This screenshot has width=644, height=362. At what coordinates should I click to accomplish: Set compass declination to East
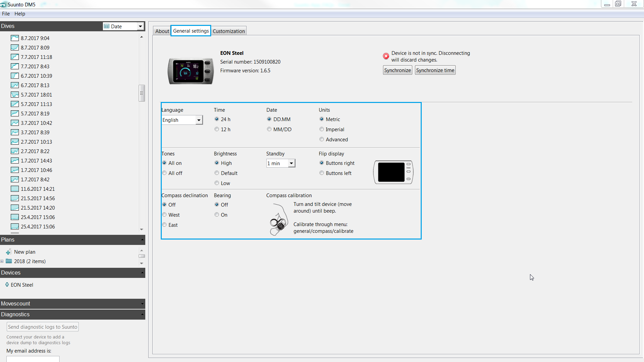coord(164,225)
